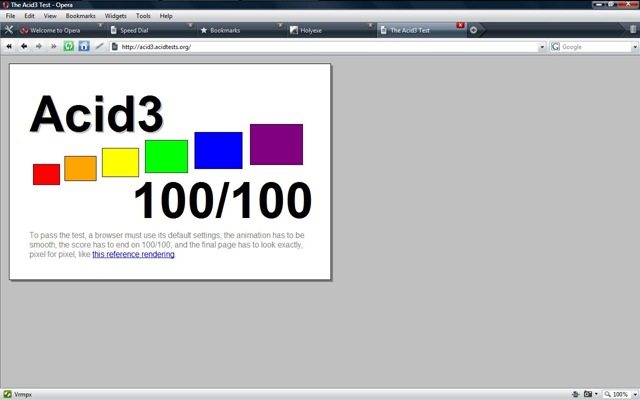640x400 pixels.
Task: Click the yellow box in Acid3 test
Action: point(120,162)
